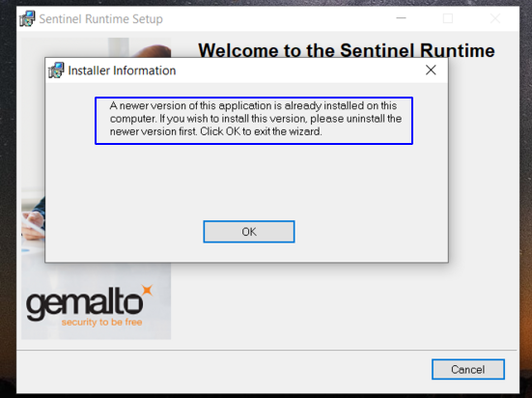Click empty area below message inside dialog
The image size is (532, 398).
click(246, 182)
